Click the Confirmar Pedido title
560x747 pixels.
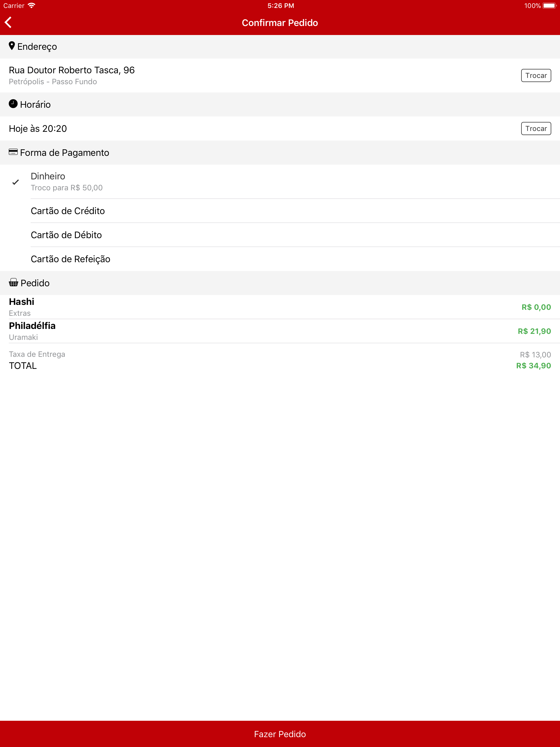[280, 23]
